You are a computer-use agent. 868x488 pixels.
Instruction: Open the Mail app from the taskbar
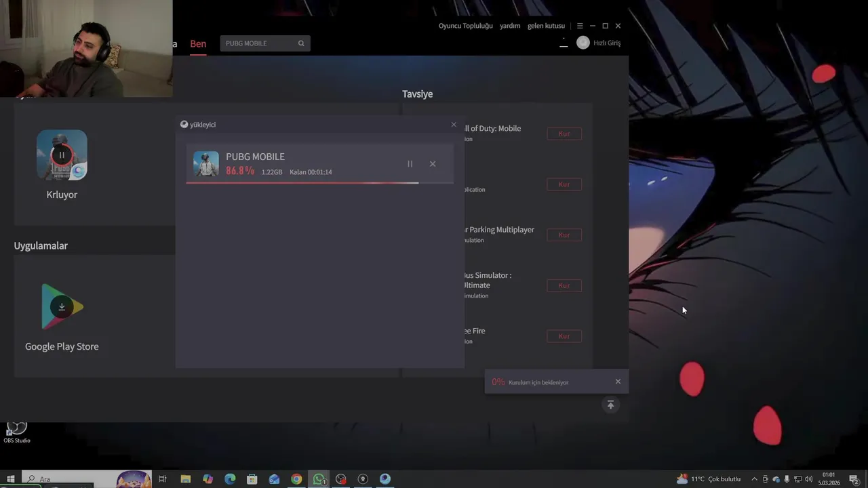click(274, 479)
